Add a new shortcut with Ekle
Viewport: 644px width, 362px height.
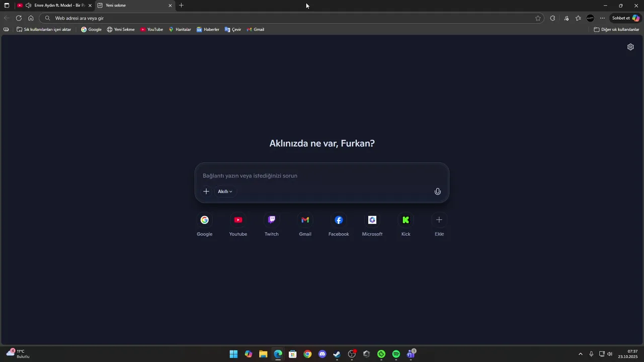point(439,225)
